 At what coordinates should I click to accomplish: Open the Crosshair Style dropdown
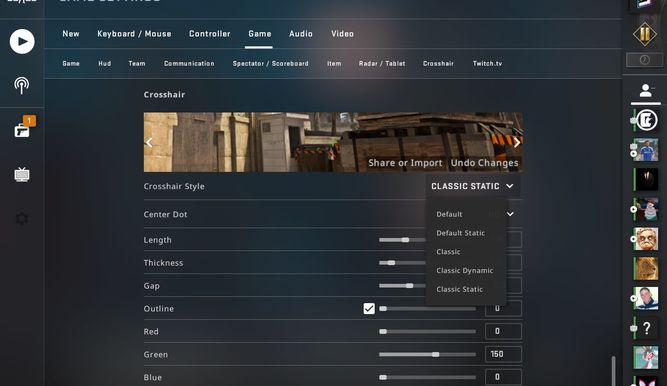473,186
